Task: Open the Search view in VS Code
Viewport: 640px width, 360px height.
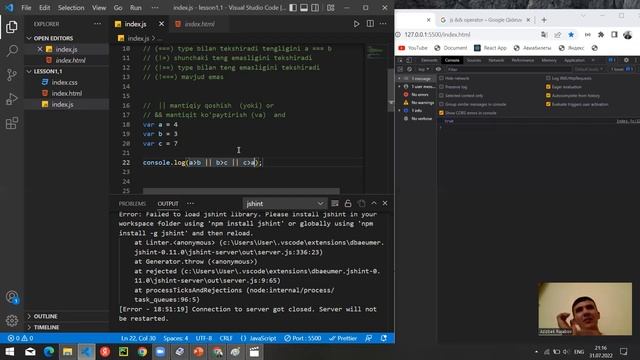Action: 12,51
